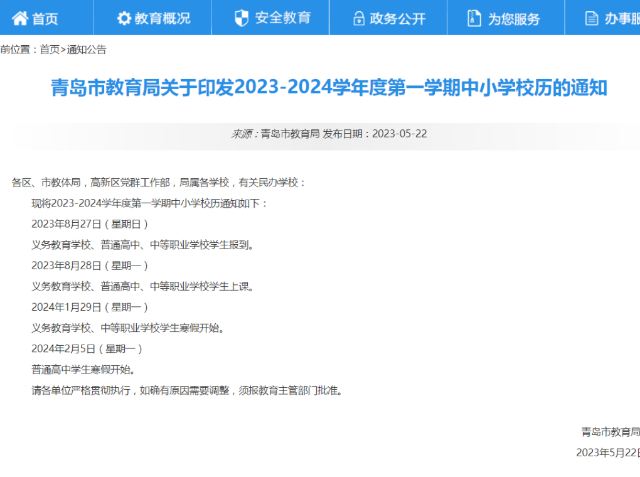
Task: Click the 青岛市教育局 signature at bottom right
Action: [x=610, y=432]
